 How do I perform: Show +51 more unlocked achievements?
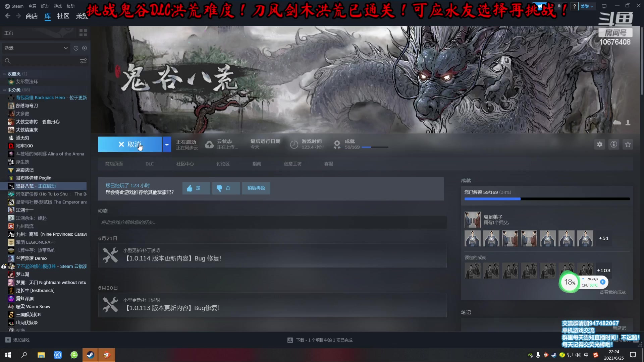[604, 238]
